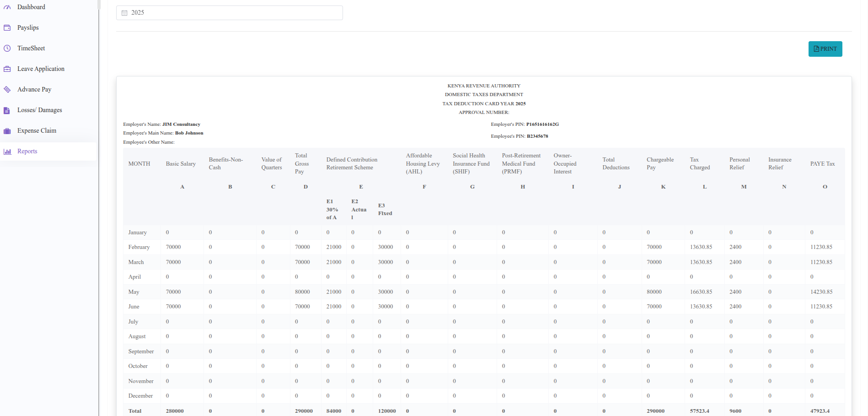The height and width of the screenshot is (416, 868).
Task: Click the calendar icon in year field
Action: pos(124,13)
